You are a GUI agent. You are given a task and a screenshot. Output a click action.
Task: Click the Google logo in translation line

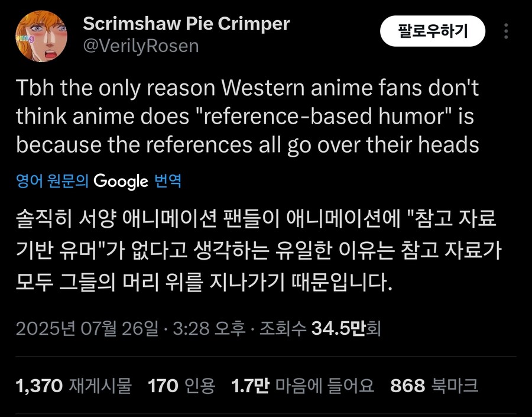(x=121, y=182)
